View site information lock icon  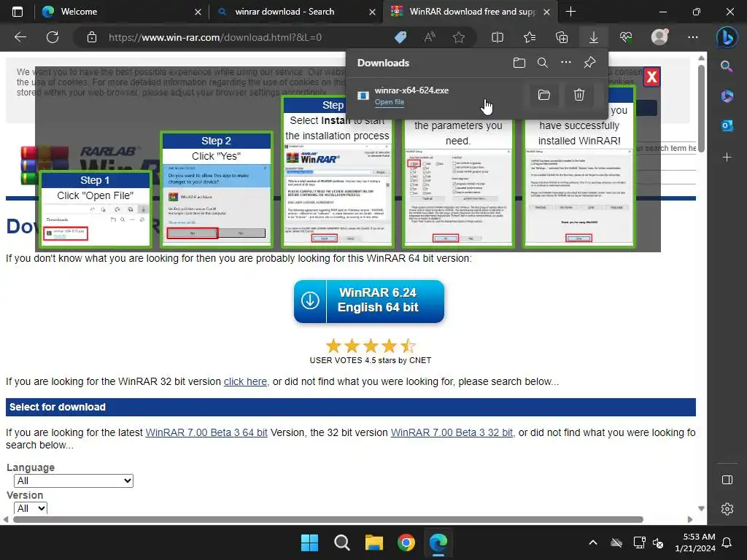pos(92,37)
